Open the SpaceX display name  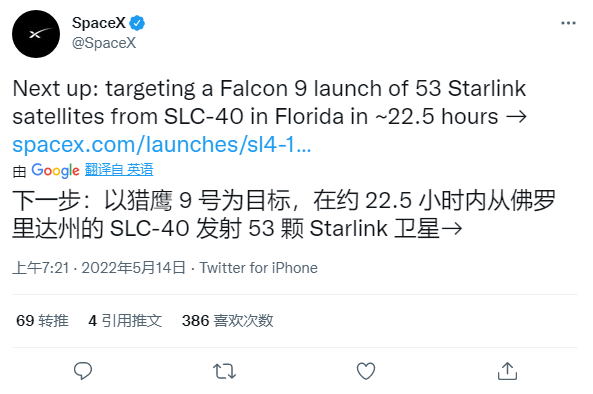pos(99,23)
